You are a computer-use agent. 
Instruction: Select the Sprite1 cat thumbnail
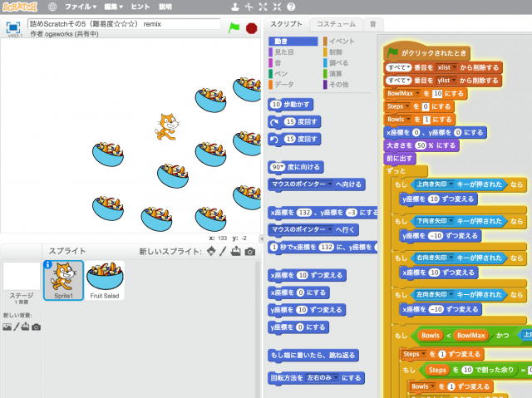pyautogui.click(x=63, y=280)
